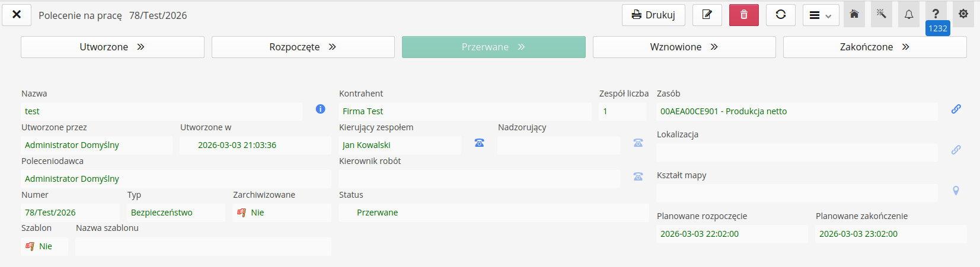Open notifications bell

[x=909, y=14]
